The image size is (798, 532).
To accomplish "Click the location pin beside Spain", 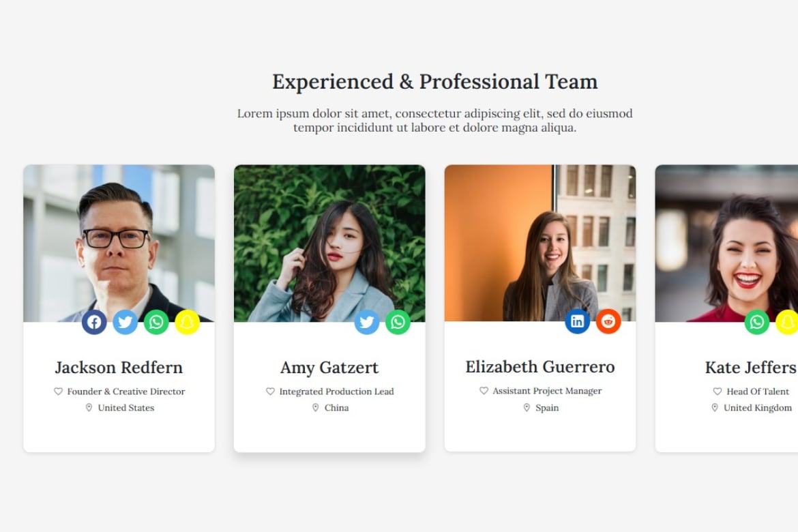I will click(527, 407).
